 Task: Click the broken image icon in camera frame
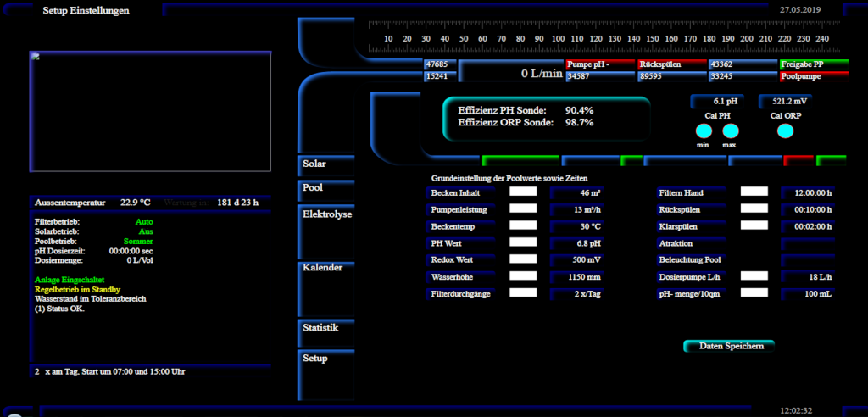coord(36,57)
